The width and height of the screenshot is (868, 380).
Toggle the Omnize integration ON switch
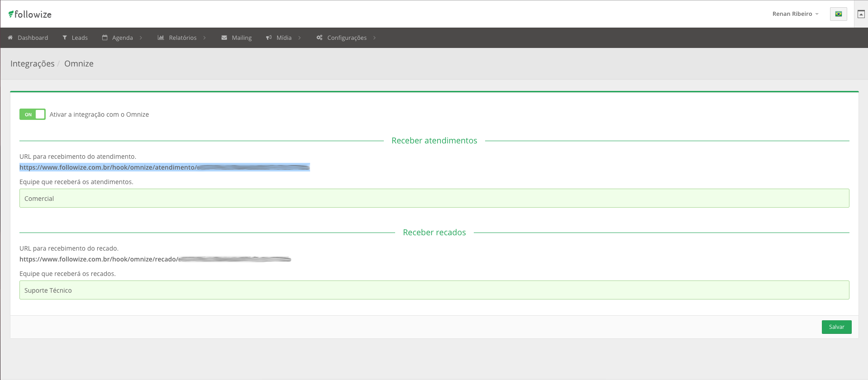33,114
